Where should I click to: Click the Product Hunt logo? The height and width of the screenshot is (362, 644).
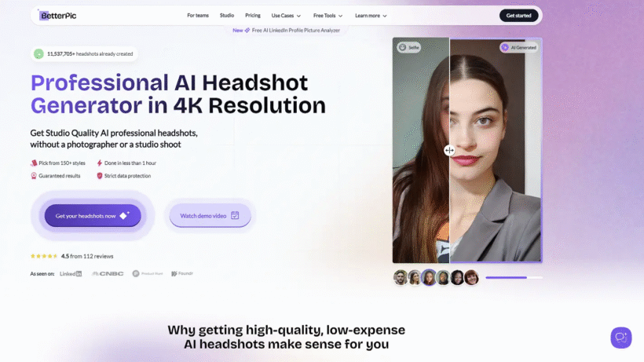point(148,274)
